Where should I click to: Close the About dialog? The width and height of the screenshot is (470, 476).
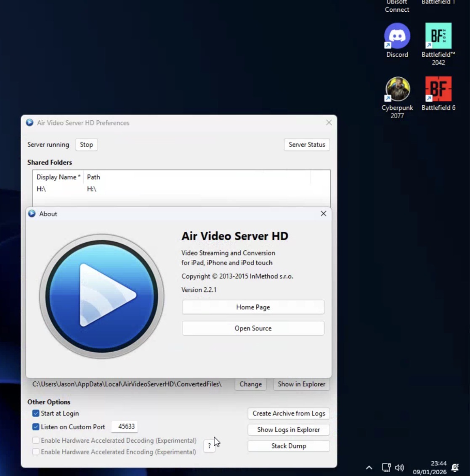coord(323,214)
